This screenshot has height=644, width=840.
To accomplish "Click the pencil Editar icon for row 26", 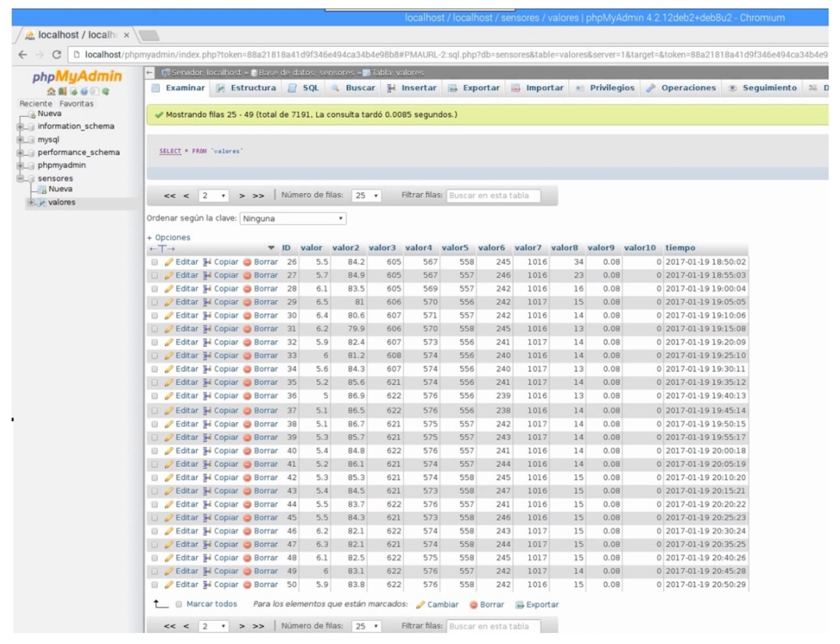I will (169, 262).
